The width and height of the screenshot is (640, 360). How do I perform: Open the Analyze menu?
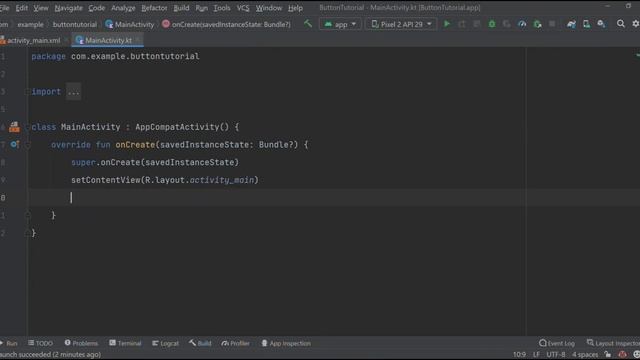[123, 8]
